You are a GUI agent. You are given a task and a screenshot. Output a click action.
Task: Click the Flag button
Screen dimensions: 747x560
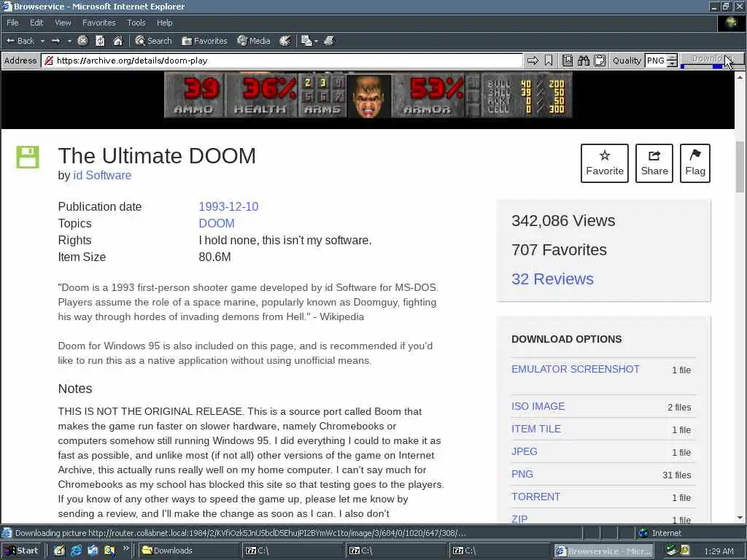[695, 163]
